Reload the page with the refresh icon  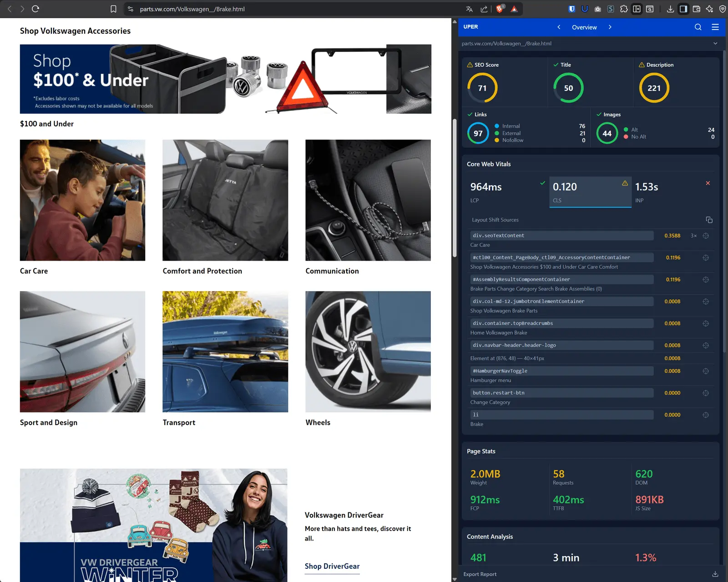(35, 9)
